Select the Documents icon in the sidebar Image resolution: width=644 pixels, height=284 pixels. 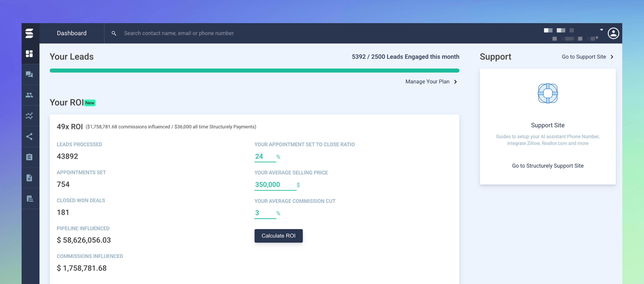point(30,178)
